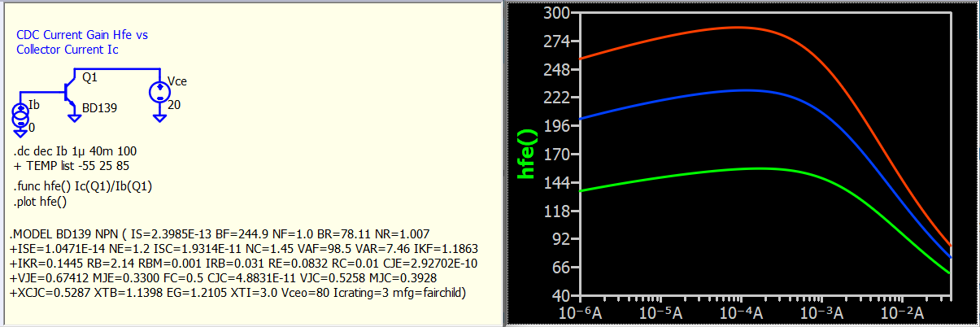
Task: Click ground symbol under transistor emitter
Action: coord(75,118)
